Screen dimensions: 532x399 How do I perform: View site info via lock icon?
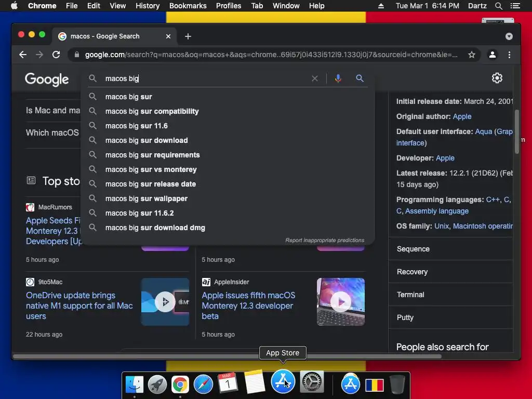(x=77, y=55)
